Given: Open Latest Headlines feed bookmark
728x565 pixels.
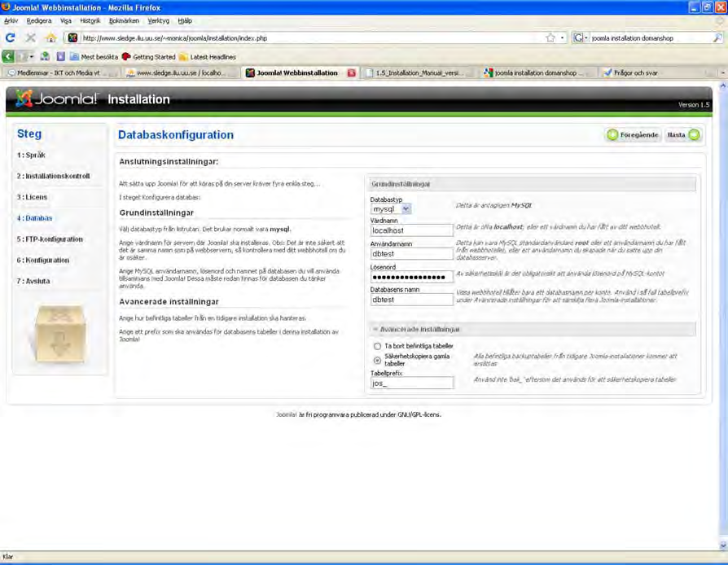Looking at the screenshot, I should tap(208, 57).
